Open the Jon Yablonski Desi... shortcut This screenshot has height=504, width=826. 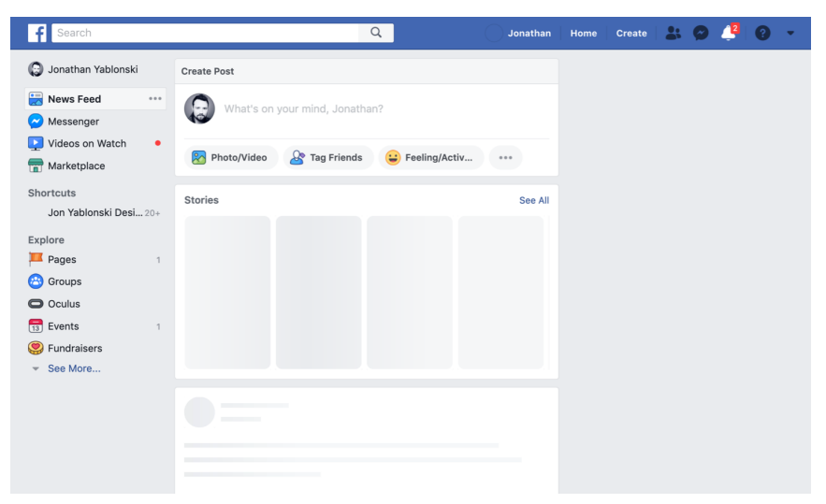coord(95,213)
